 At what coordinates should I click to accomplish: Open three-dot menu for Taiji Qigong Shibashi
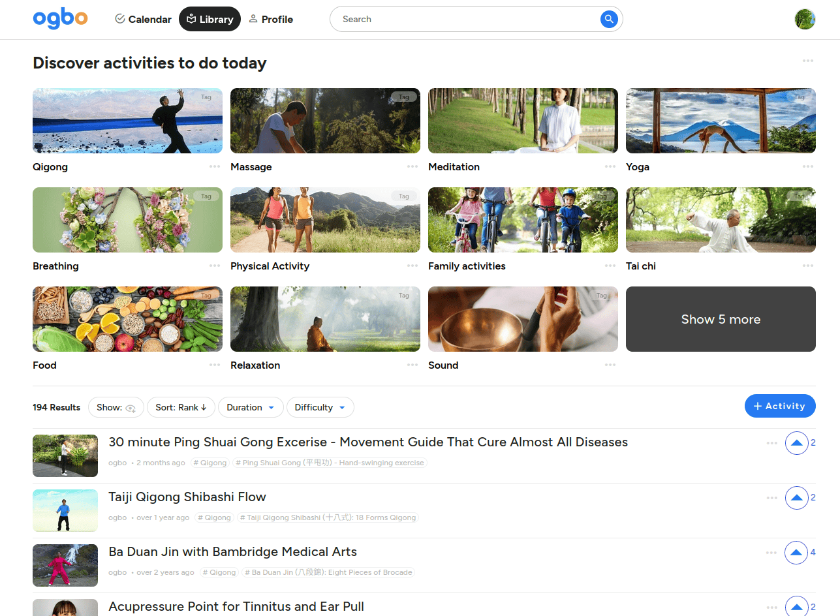tap(771, 498)
